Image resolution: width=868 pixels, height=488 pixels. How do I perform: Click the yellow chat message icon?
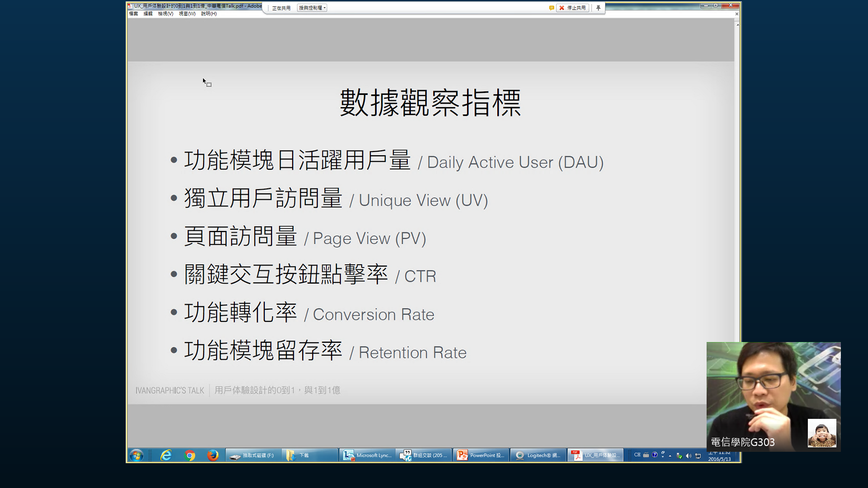pyautogui.click(x=551, y=8)
